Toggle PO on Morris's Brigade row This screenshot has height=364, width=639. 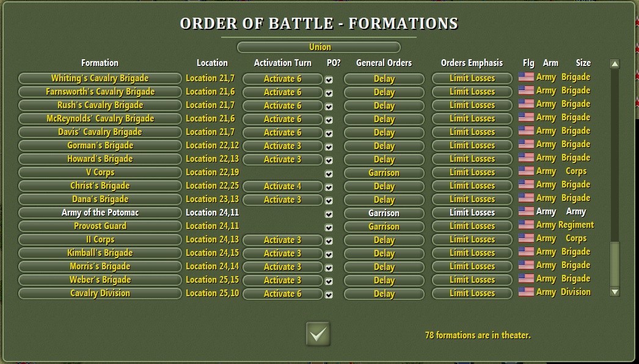pyautogui.click(x=329, y=266)
